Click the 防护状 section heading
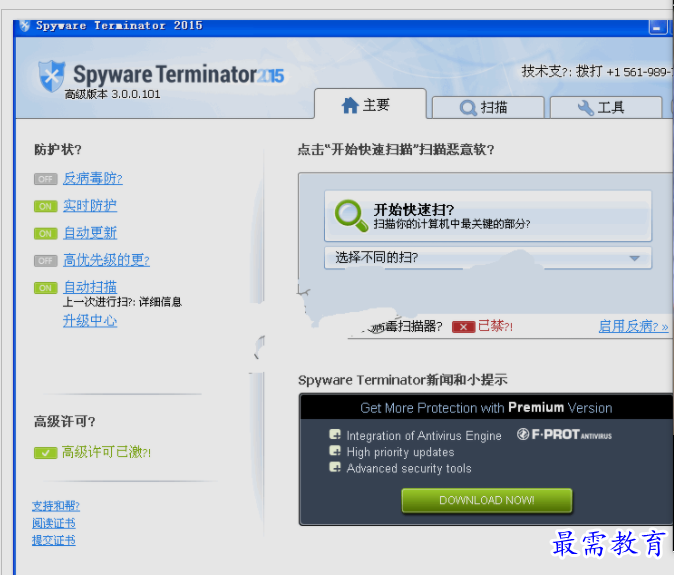Image resolution: width=674 pixels, height=575 pixels. [58, 150]
